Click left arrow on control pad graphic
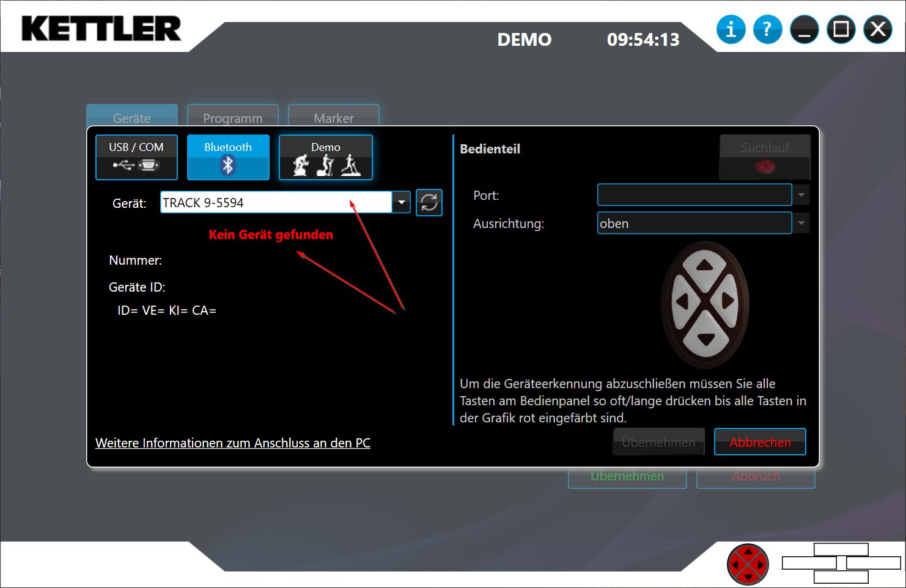The image size is (906, 588). 681,301
